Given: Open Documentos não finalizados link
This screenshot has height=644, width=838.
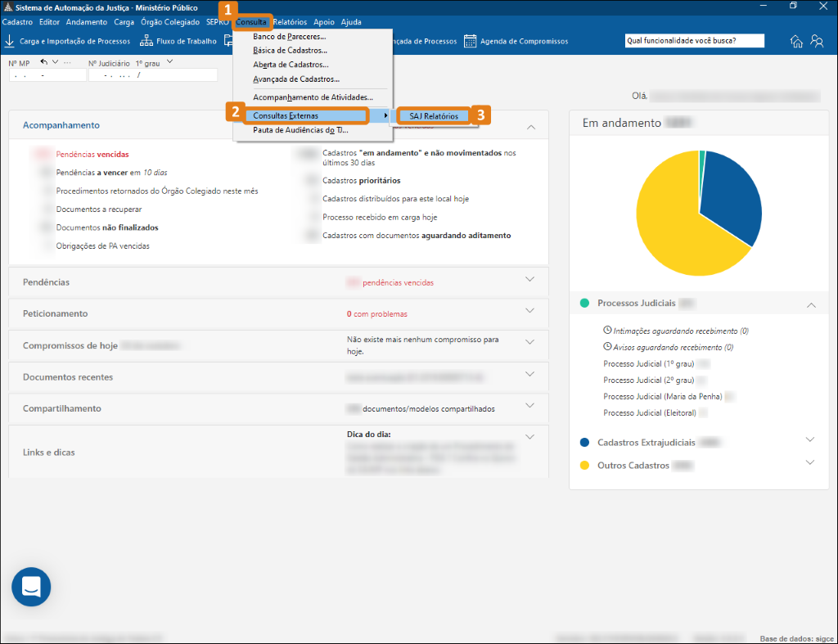Looking at the screenshot, I should 107,227.
